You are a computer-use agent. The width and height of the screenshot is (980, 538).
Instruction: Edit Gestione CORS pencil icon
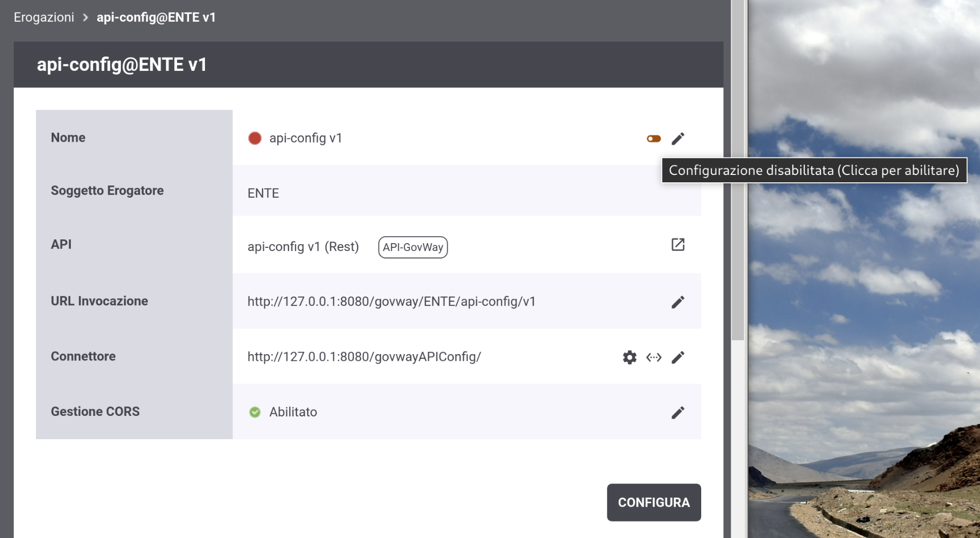pos(678,412)
